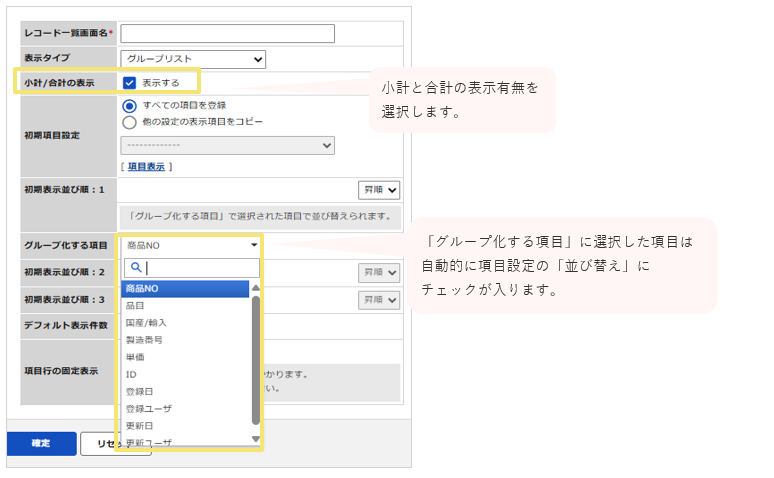Select 製造番号 in the dropdown list
This screenshot has width=774, height=478.
pos(185,340)
